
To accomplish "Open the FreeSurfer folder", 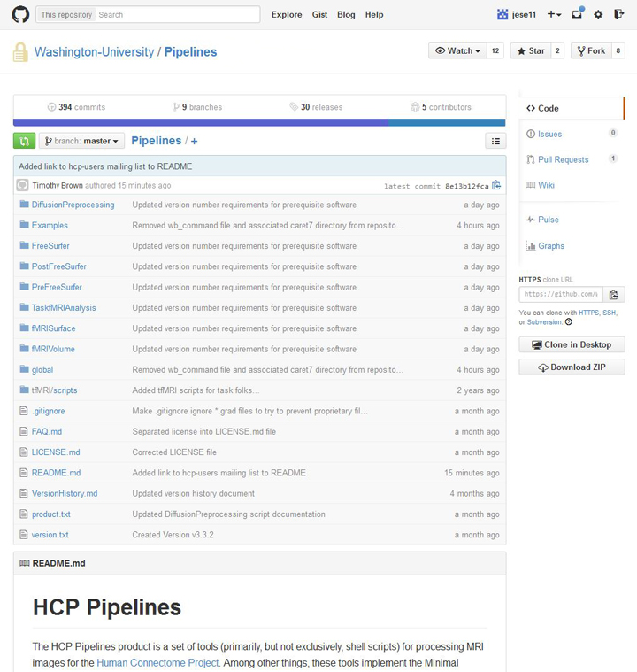I will coord(50,245).
